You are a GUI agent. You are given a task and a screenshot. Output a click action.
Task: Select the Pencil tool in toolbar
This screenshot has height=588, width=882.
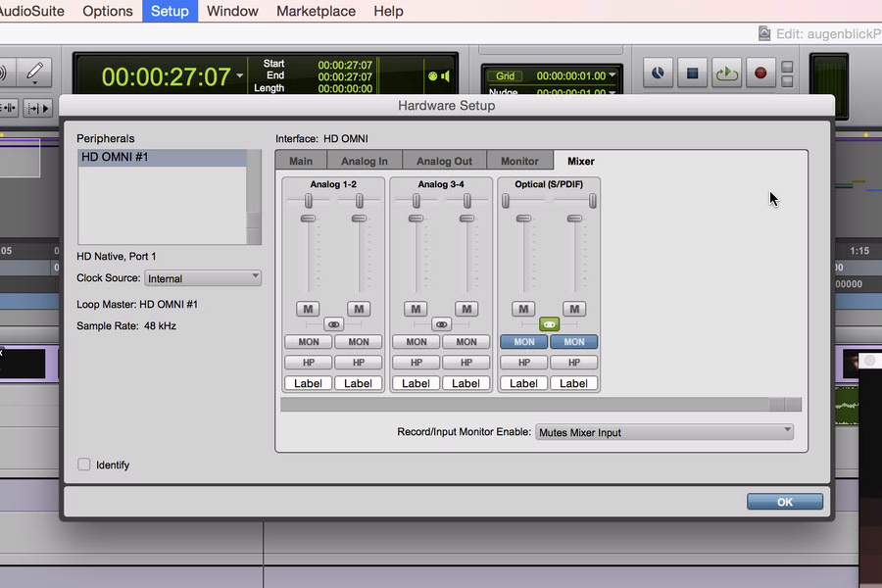point(34,73)
